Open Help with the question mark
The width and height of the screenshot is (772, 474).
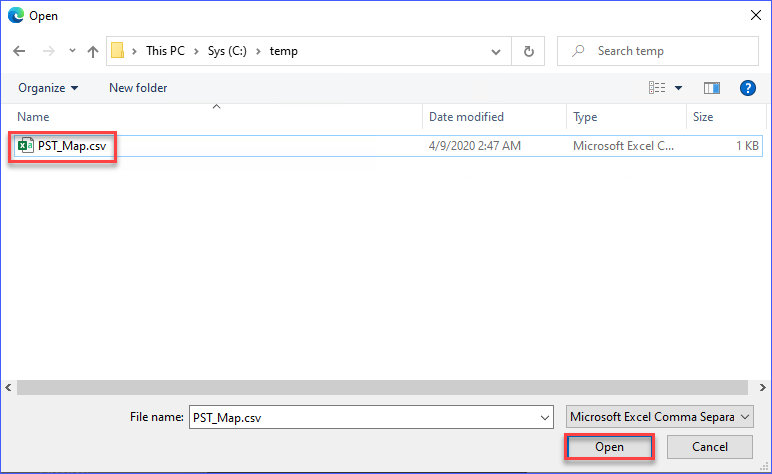coord(747,88)
